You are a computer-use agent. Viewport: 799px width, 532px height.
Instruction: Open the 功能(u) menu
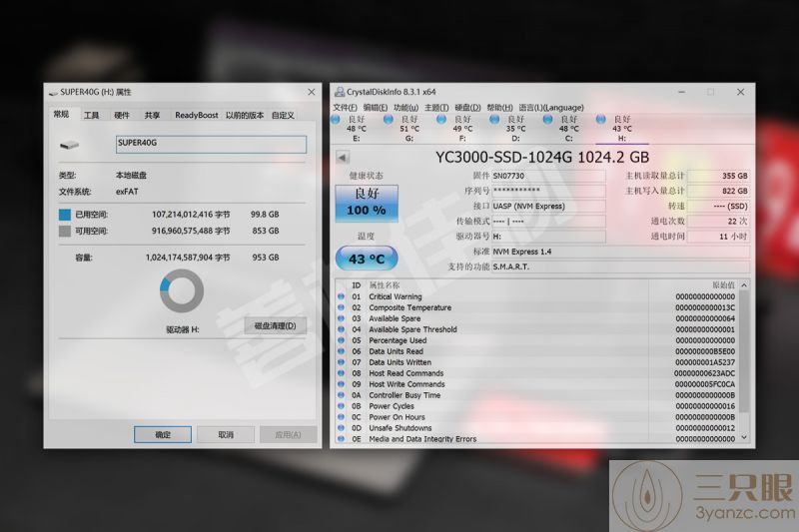pyautogui.click(x=406, y=108)
